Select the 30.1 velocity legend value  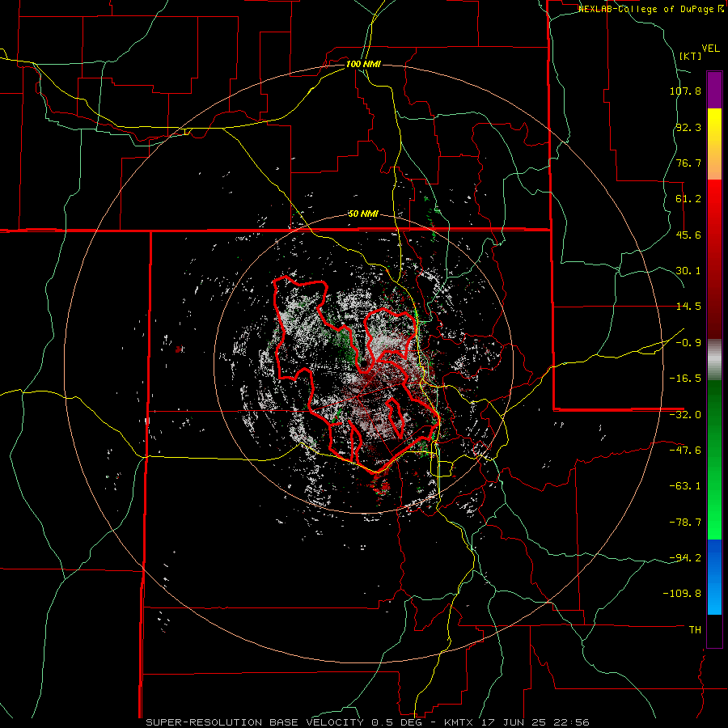click(688, 271)
